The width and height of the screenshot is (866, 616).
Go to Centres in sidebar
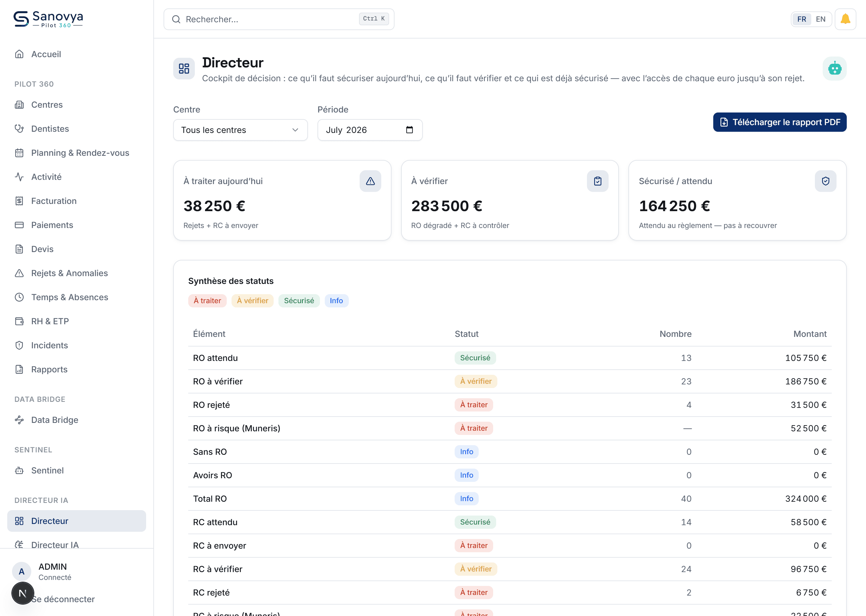pos(77,105)
